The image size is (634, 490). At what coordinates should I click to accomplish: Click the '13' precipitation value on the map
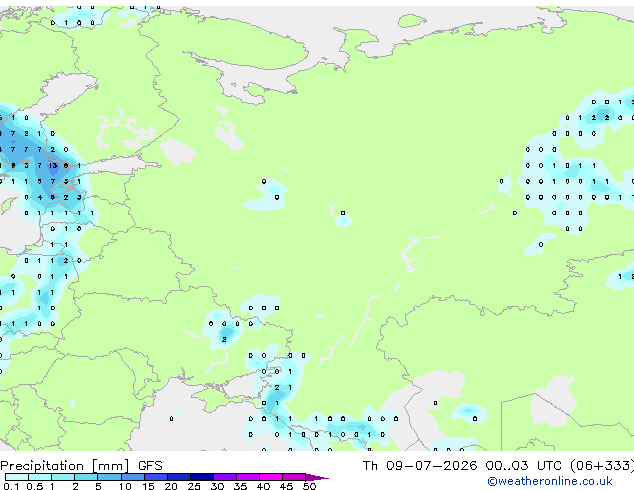(53, 165)
